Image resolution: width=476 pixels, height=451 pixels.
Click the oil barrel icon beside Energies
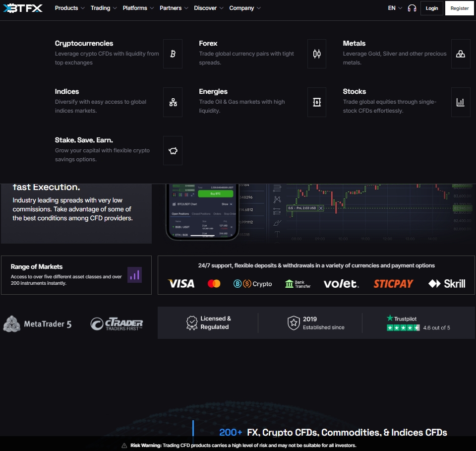click(x=317, y=102)
